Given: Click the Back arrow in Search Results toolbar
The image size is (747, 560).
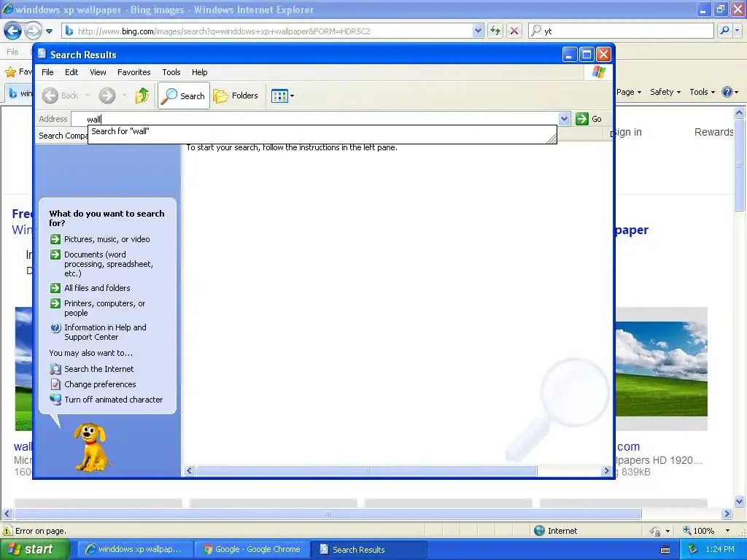Looking at the screenshot, I should pyautogui.click(x=50, y=96).
